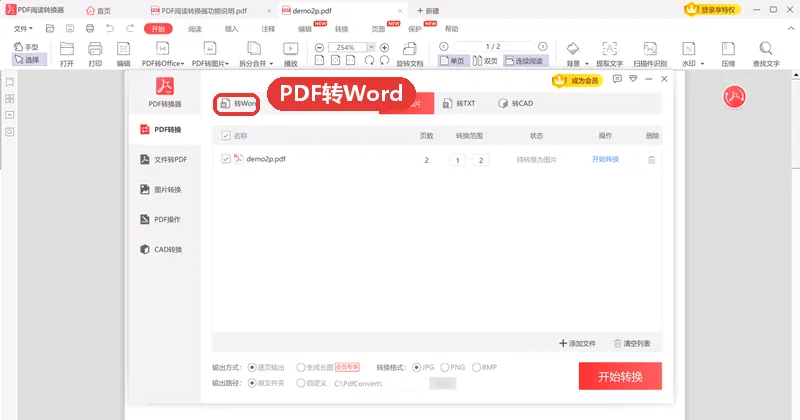The image size is (800, 420).
Task: Open the thumbnails panel in left sidebar
Action: click(x=10, y=99)
